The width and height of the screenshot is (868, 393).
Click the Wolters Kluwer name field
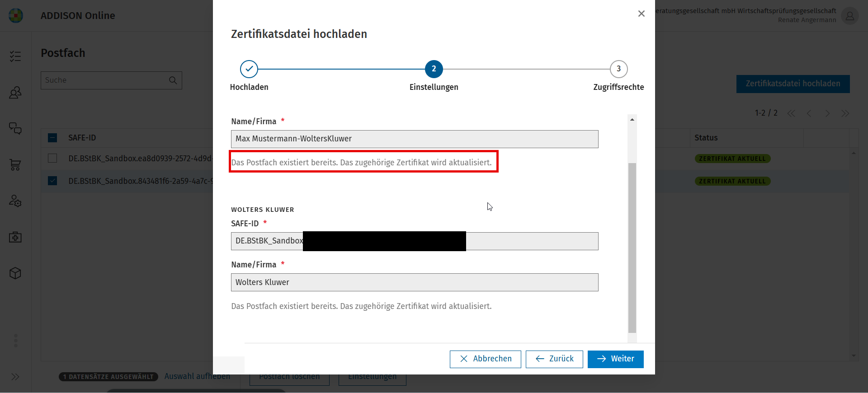415,282
